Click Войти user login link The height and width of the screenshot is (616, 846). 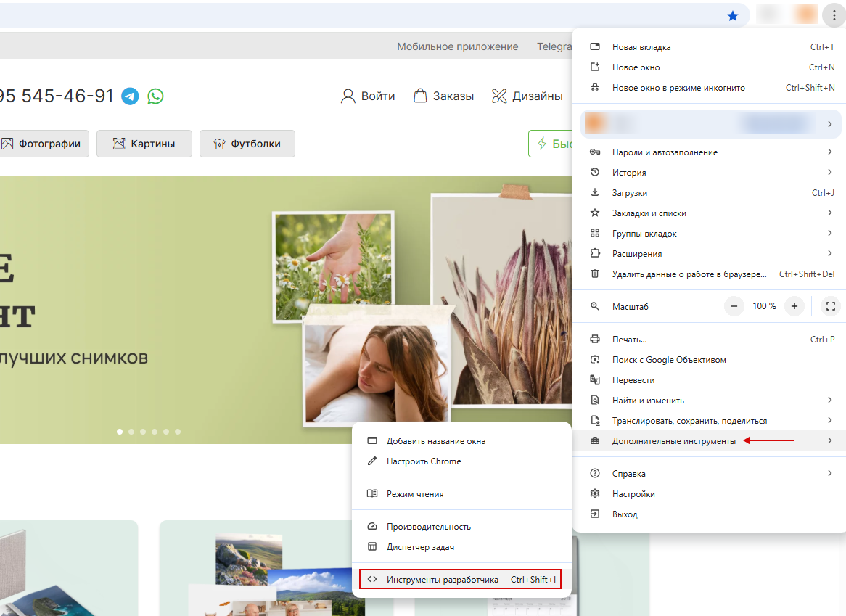[x=368, y=96]
